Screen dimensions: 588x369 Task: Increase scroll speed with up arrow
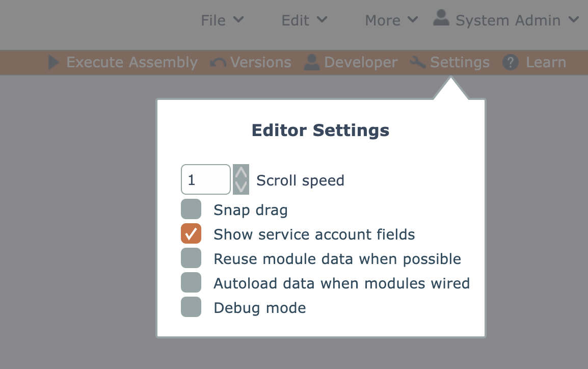coord(241,172)
